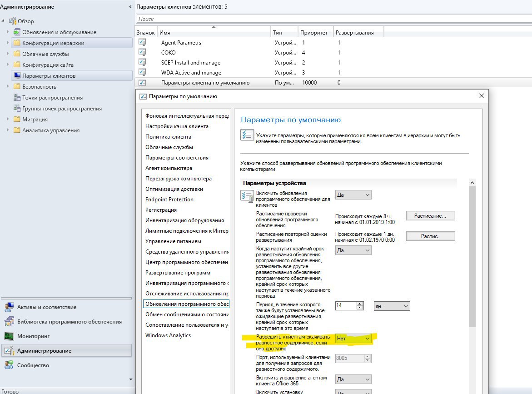Select Политика клиента settings page
This screenshot has height=394, width=532.
[187, 137]
